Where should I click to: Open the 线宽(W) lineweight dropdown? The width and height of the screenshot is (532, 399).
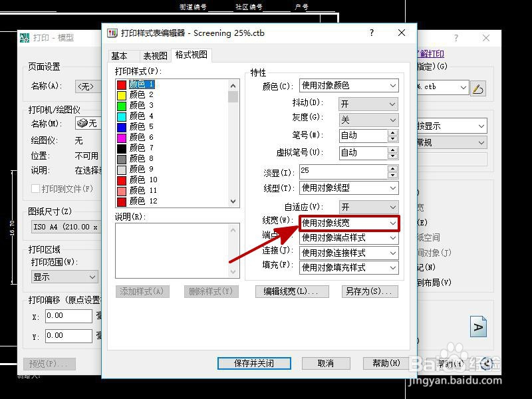click(350, 223)
